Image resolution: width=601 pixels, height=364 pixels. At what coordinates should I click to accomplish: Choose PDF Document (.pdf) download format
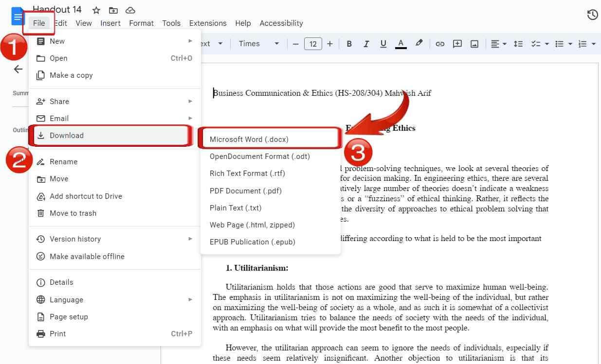245,191
